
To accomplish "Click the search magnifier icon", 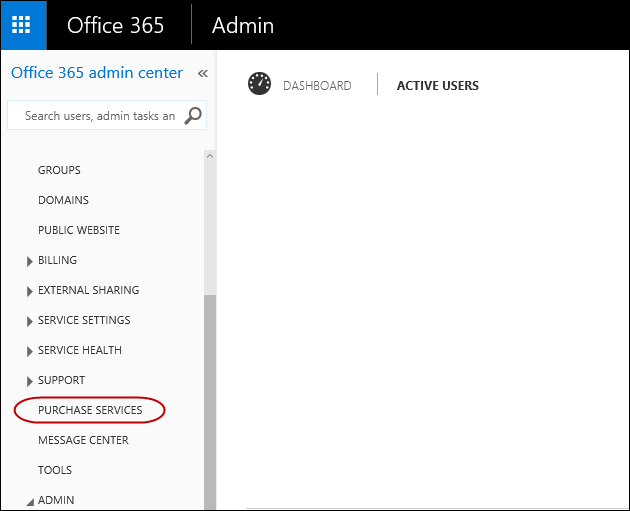I will coord(193,116).
